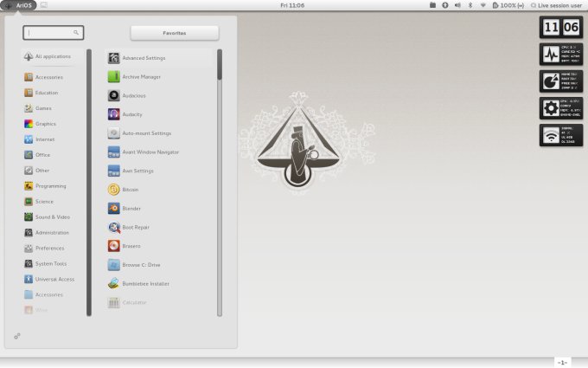
Task: Launch the Bitcoin application icon
Action: [x=113, y=190]
